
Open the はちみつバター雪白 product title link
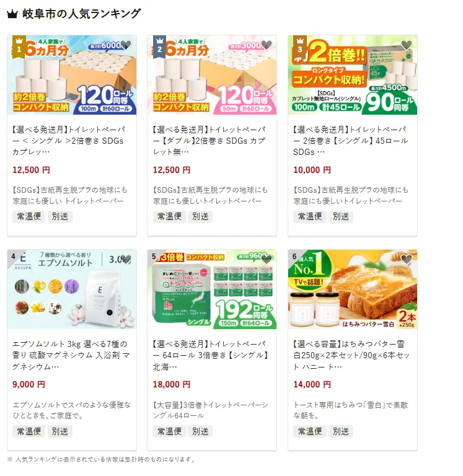351,355
